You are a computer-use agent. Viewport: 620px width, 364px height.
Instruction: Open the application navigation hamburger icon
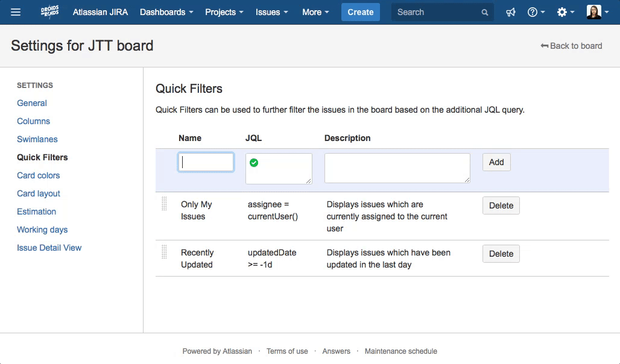tap(16, 12)
